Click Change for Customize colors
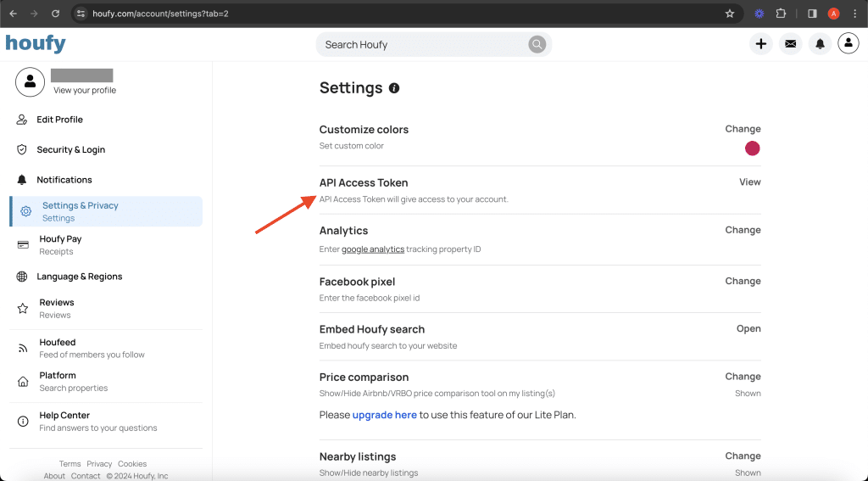Viewport: 868px width, 481px height. tap(743, 129)
